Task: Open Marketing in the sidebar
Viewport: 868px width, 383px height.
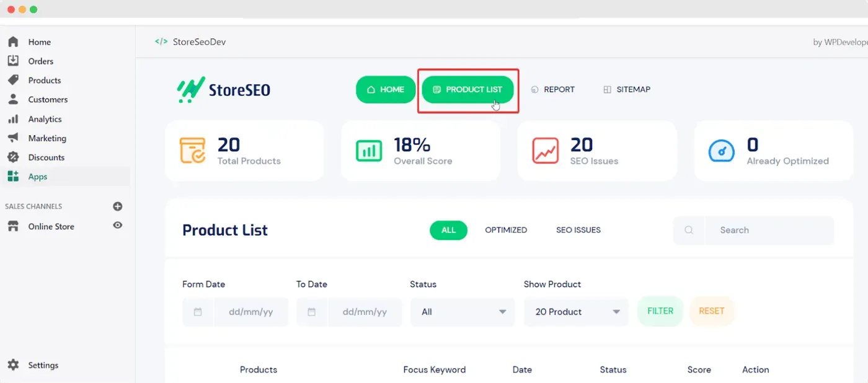Action: pos(47,138)
